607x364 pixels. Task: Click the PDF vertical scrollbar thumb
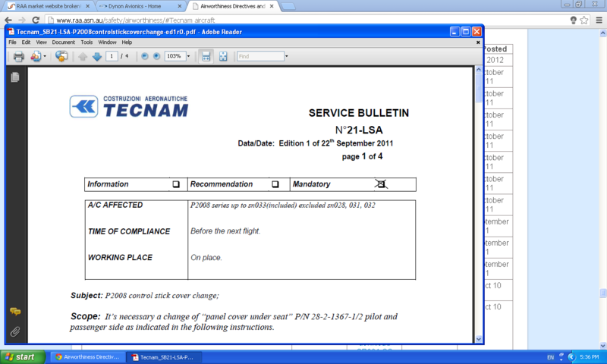pos(479,89)
